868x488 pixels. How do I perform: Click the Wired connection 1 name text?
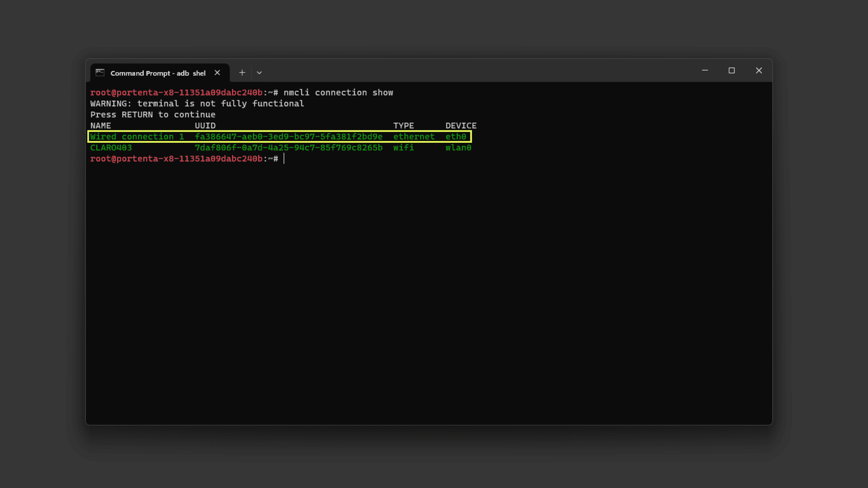pos(137,137)
